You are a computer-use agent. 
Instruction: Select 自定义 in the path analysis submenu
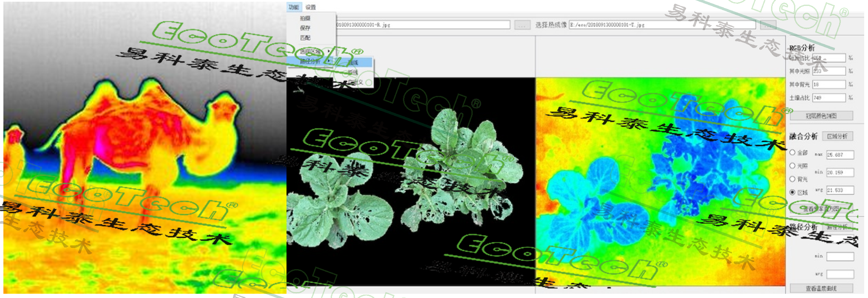coord(355,82)
